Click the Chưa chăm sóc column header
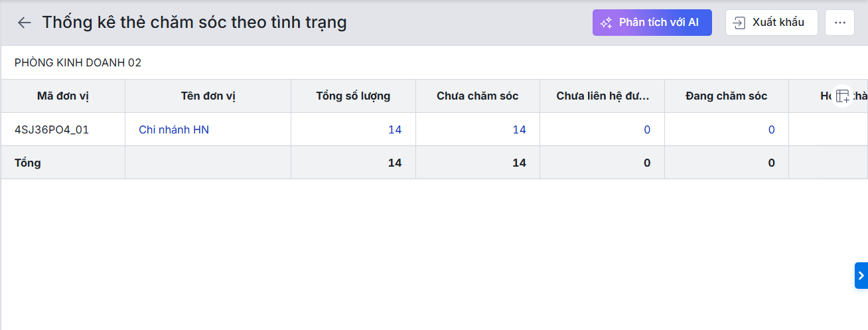The image size is (868, 330). pyautogui.click(x=478, y=96)
